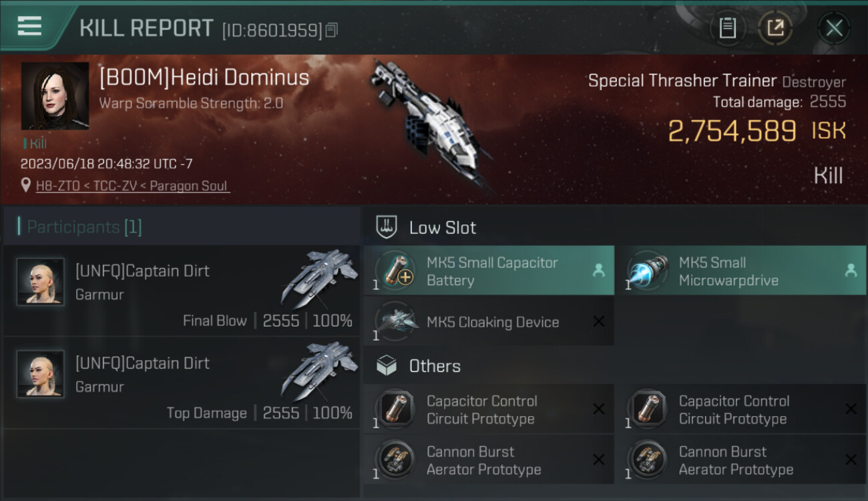Viewport: 868px width, 501px height.
Task: Close the kill report window
Action: pyautogui.click(x=834, y=28)
